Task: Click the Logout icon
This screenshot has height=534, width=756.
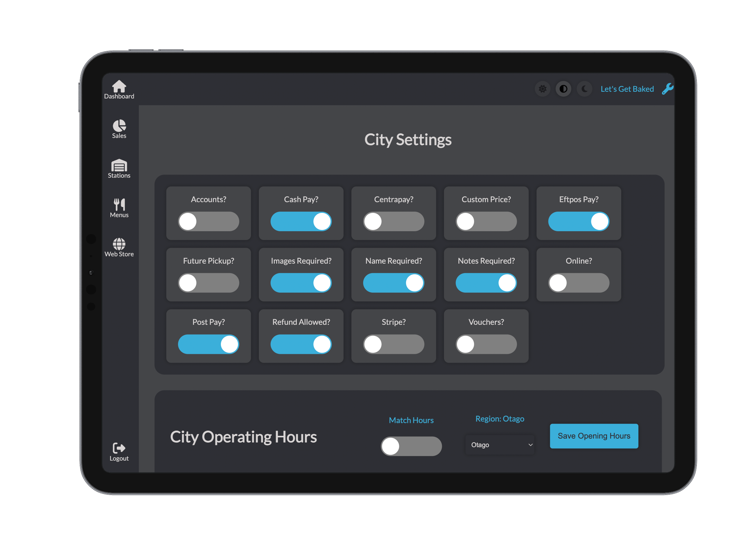Action: [x=119, y=448]
